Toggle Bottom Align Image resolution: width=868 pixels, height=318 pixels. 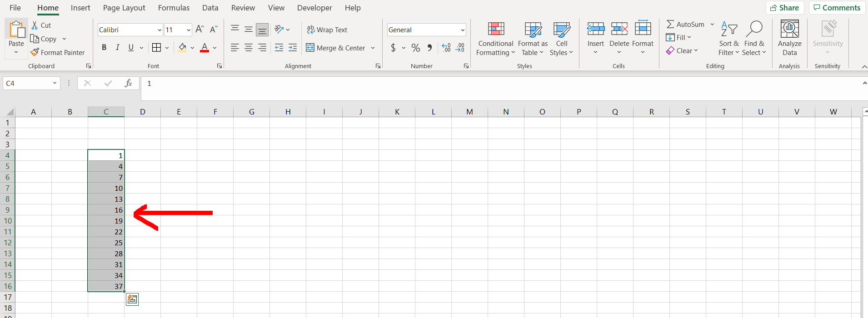262,30
